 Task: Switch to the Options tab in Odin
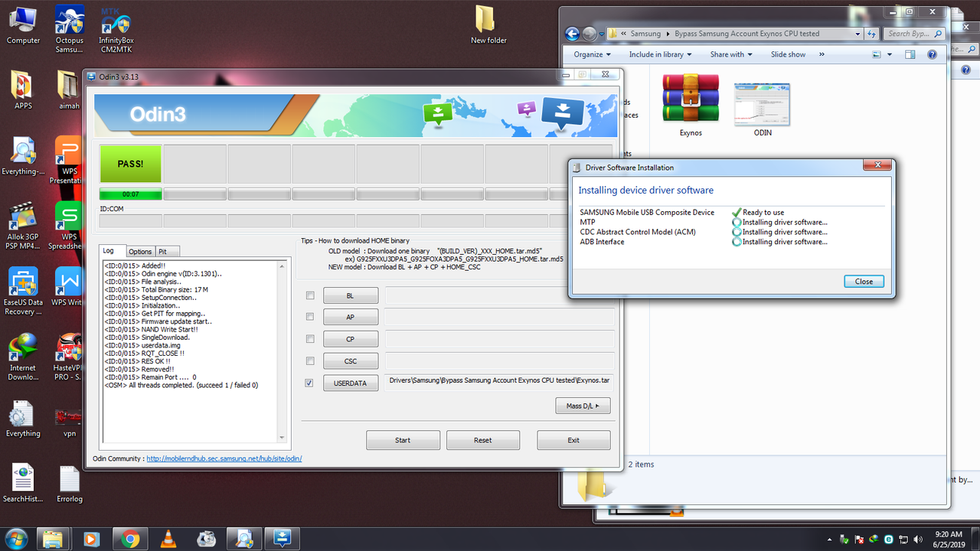[x=140, y=251]
